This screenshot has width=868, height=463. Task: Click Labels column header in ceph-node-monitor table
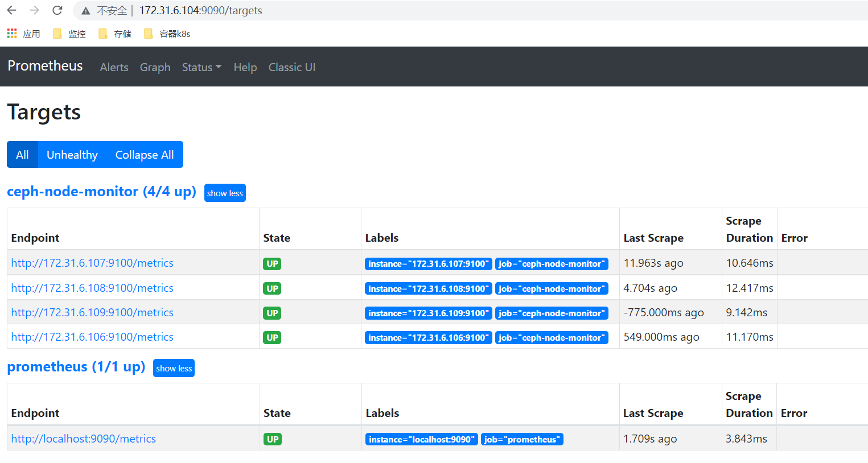click(x=382, y=238)
